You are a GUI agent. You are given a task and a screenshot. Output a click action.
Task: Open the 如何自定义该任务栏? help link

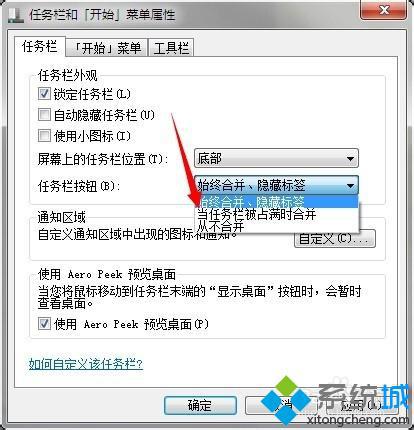pos(86,363)
